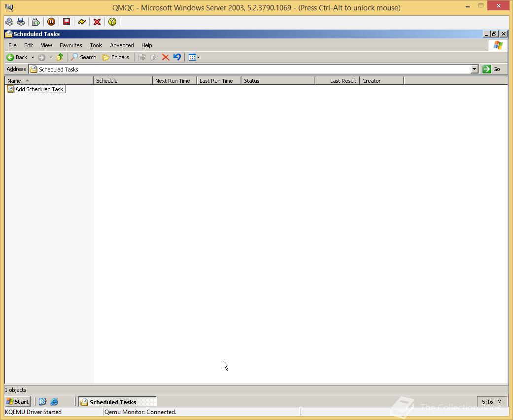Open the Tools menu
The image size is (513, 420).
pyautogui.click(x=96, y=45)
